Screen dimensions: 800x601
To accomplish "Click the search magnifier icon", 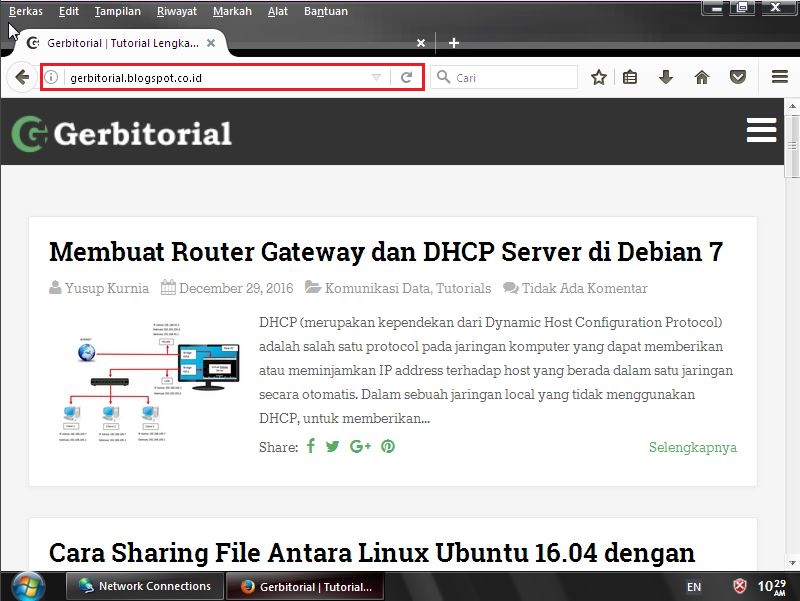I will click(x=443, y=77).
